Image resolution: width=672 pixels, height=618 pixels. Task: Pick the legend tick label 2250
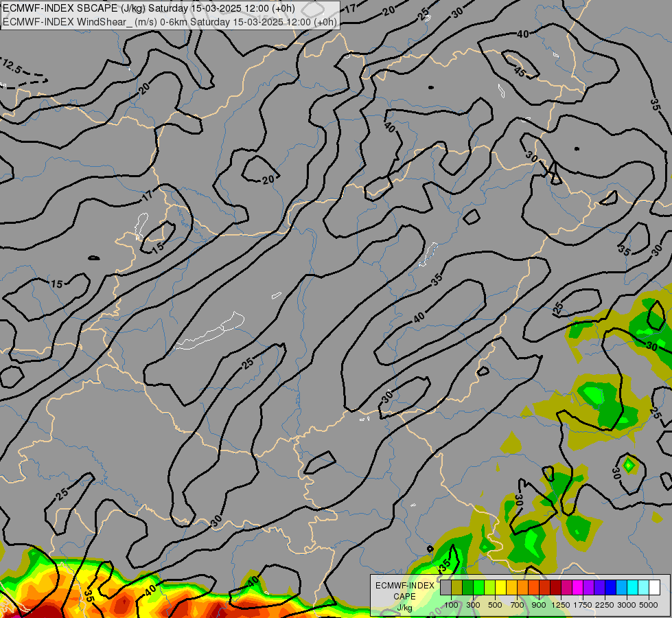605,605
